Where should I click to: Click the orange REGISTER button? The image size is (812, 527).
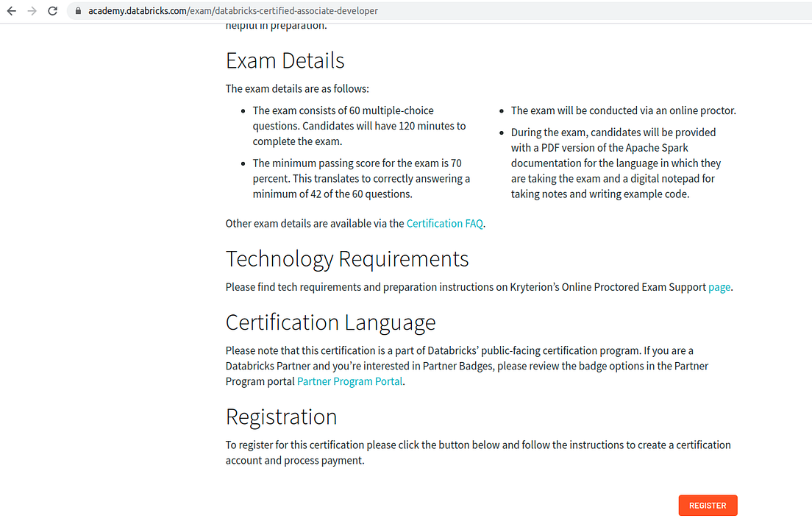tap(708, 505)
